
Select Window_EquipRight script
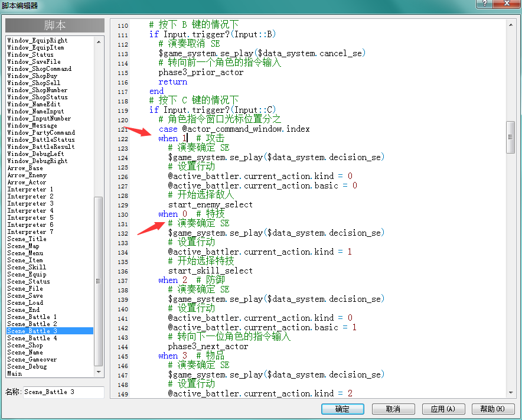pos(38,40)
